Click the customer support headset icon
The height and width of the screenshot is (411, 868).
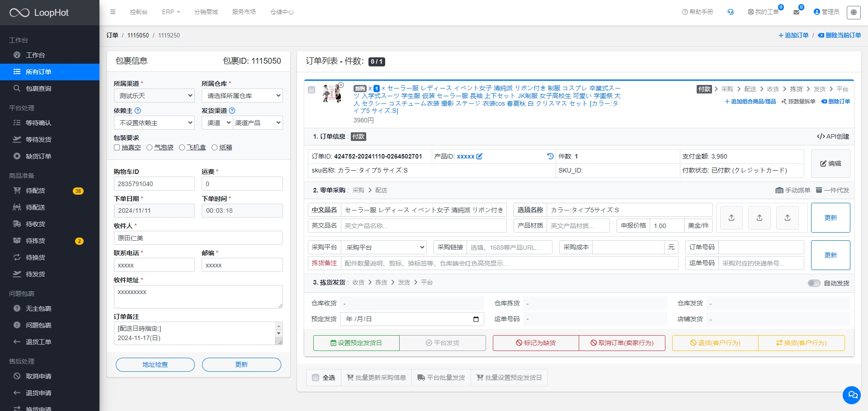click(731, 12)
